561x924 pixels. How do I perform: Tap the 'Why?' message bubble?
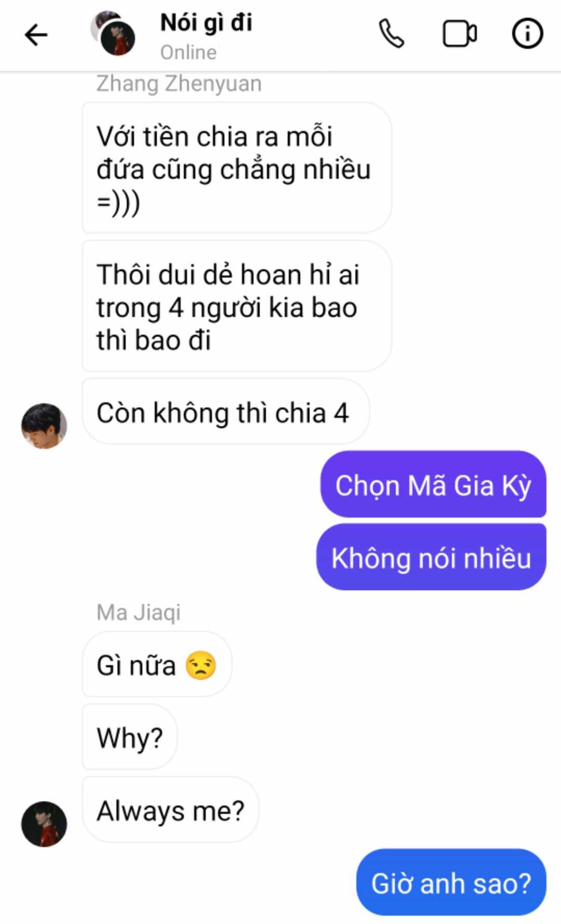tap(130, 737)
